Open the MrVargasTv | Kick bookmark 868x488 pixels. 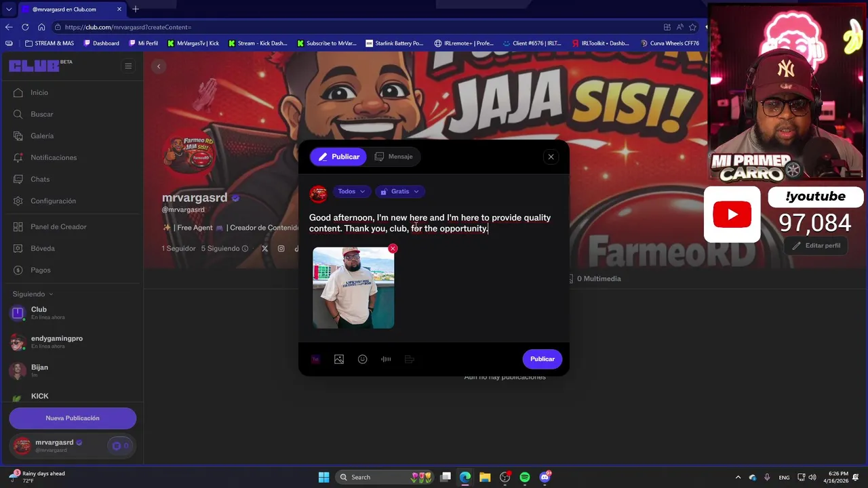coord(193,43)
